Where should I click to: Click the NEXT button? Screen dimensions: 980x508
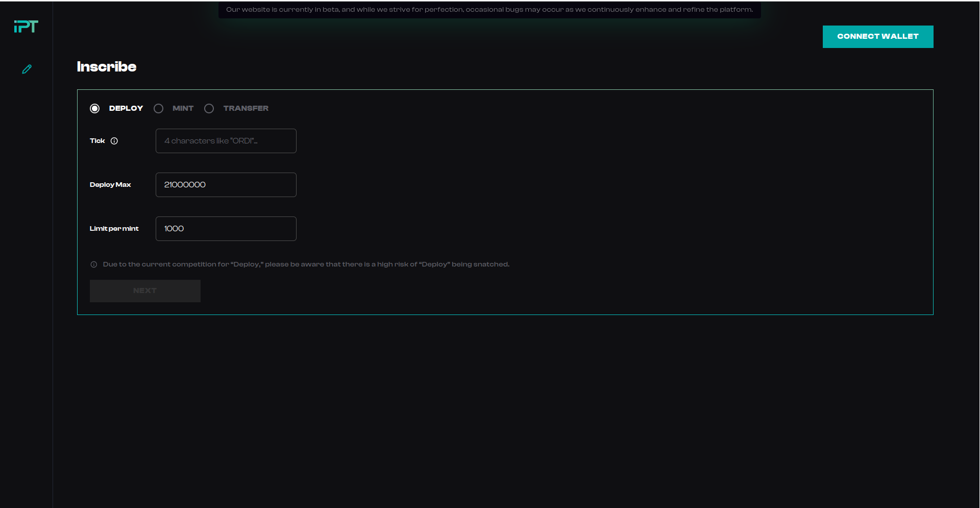pyautogui.click(x=145, y=291)
